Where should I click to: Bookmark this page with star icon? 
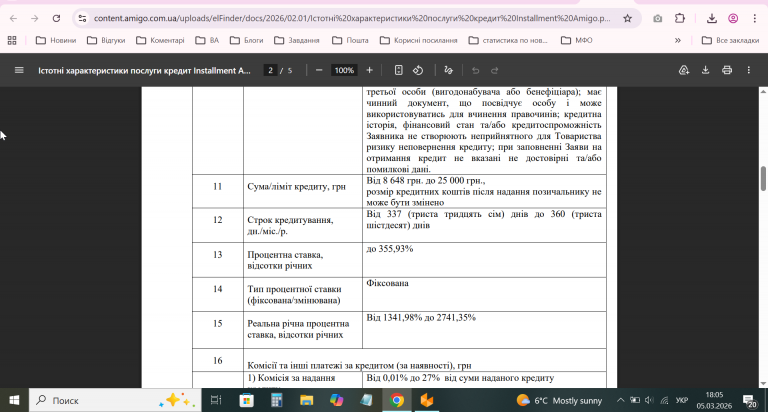point(627,18)
